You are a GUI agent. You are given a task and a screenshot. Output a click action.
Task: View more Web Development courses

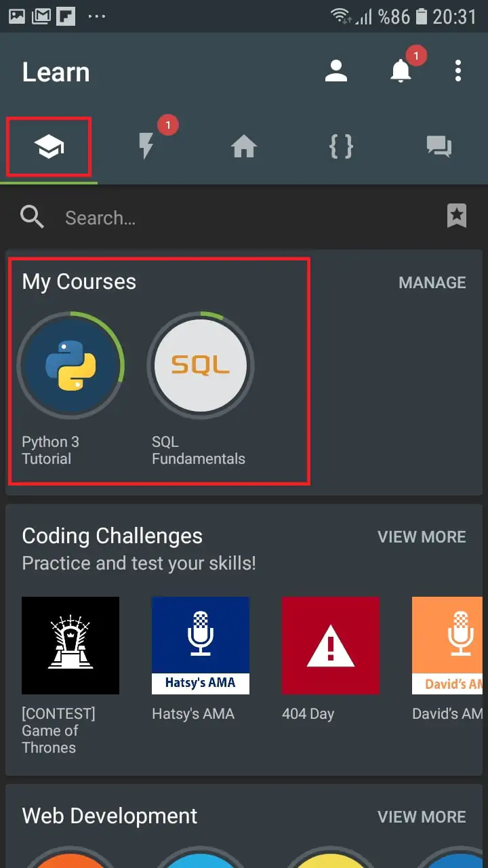tap(421, 817)
